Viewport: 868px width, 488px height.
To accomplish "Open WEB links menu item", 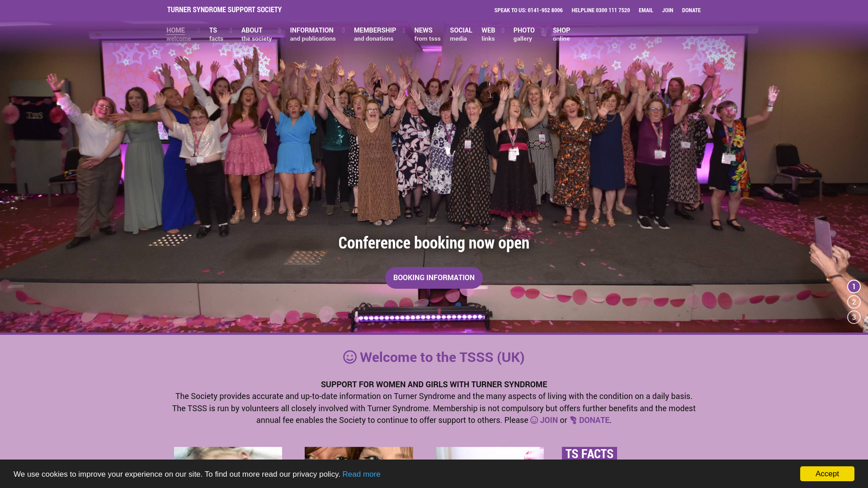I will (488, 34).
